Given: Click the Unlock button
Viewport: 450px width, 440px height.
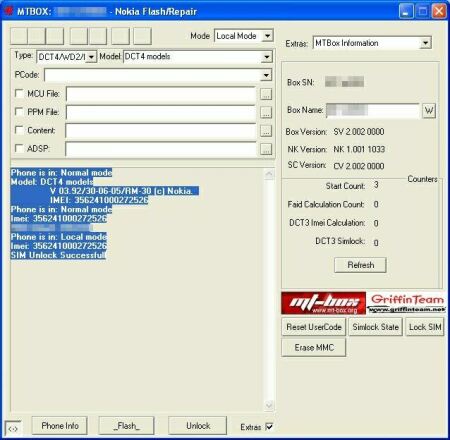Looking at the screenshot, I should [198, 426].
